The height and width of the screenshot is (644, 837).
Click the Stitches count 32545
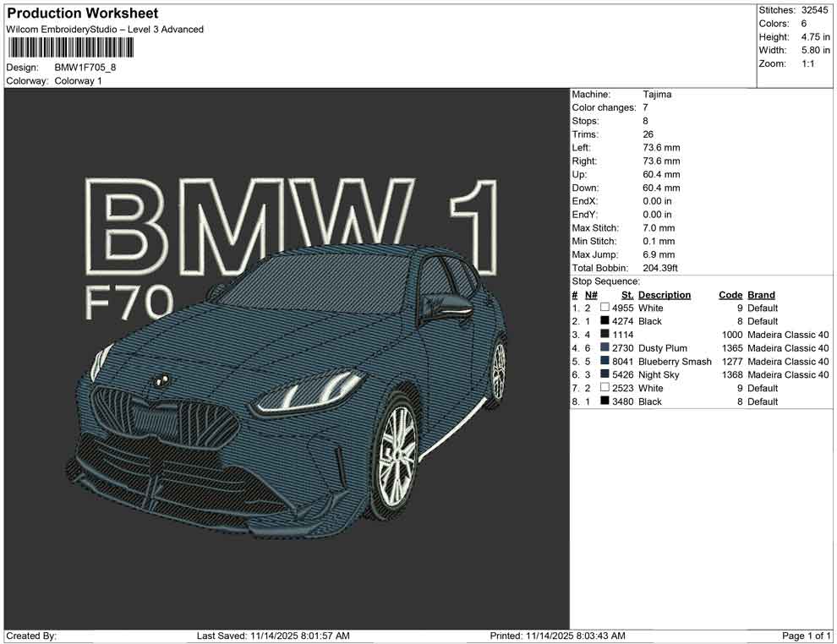(816, 12)
